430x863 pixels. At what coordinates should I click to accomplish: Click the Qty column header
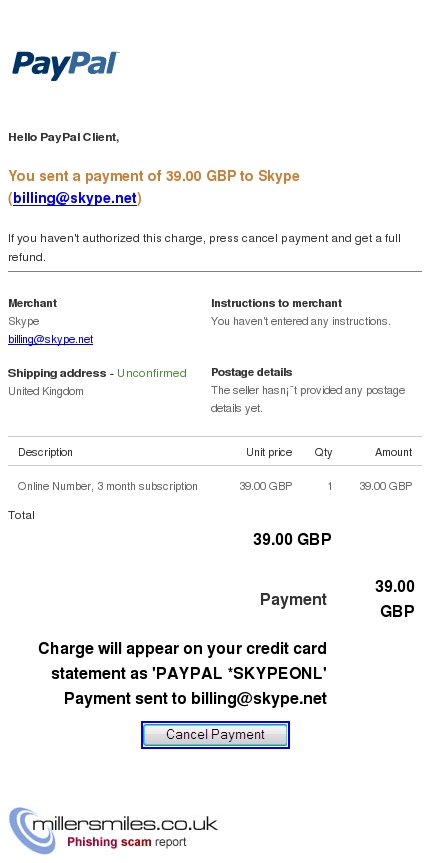tap(324, 452)
